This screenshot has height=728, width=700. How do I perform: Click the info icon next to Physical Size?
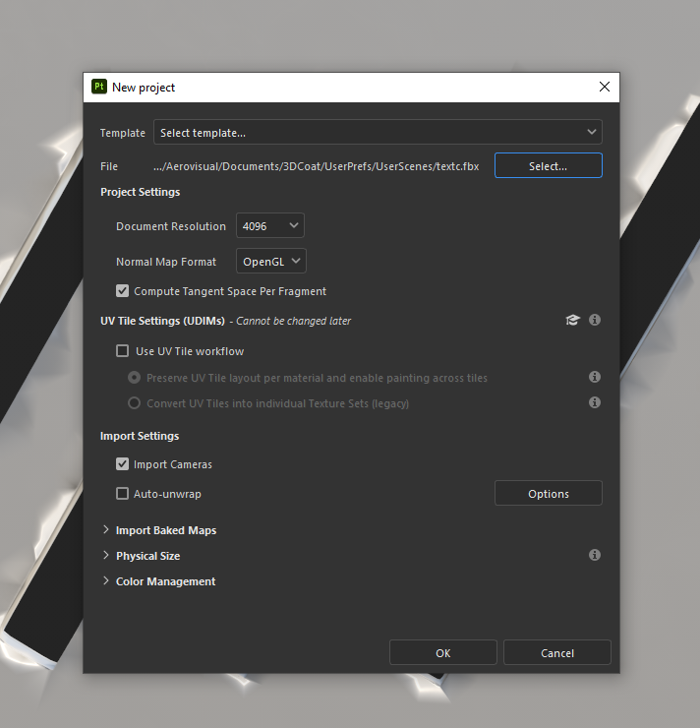pyautogui.click(x=595, y=556)
